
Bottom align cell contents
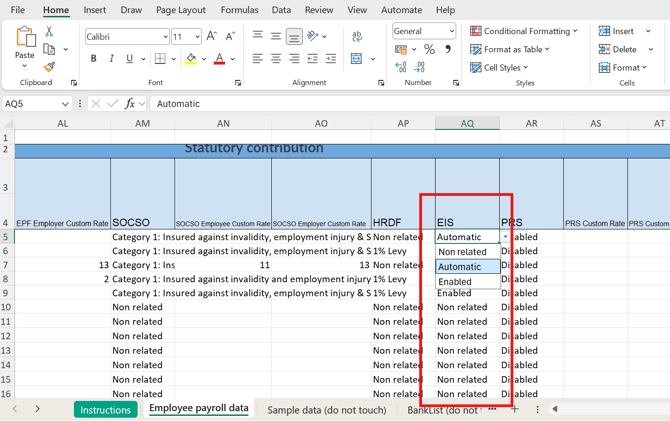click(294, 37)
